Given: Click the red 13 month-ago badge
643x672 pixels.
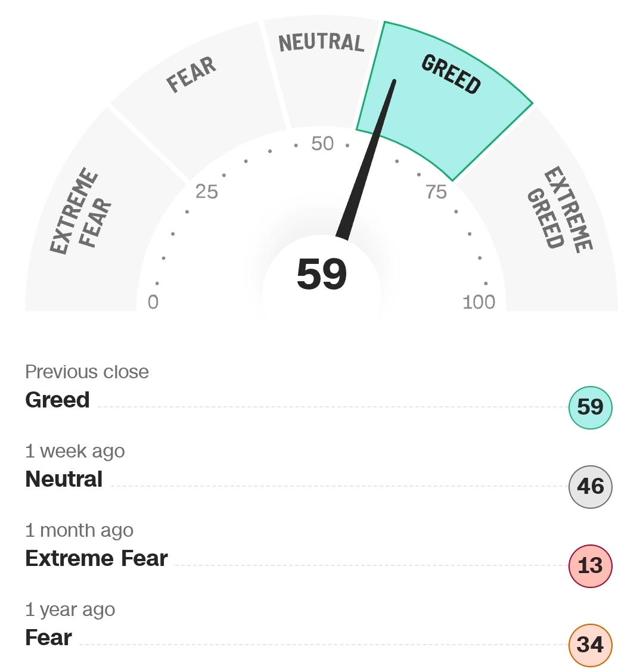Looking at the screenshot, I should (590, 566).
